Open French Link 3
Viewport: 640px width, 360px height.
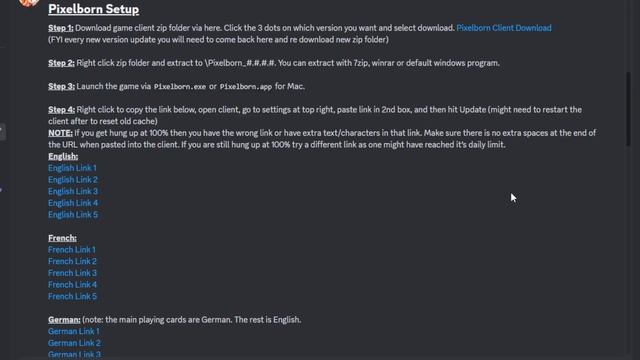click(x=72, y=273)
